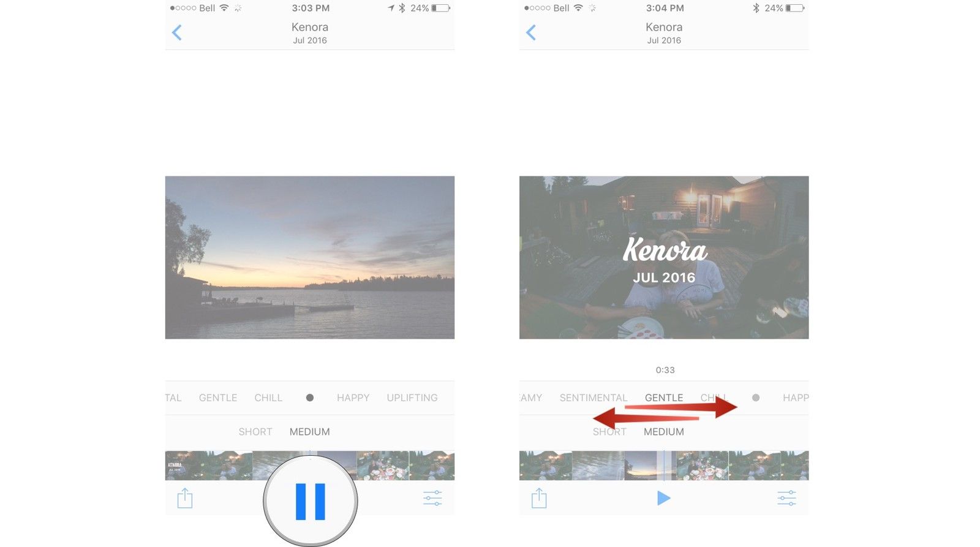
Task: Set duration to MEDIUM on right screen
Action: pyautogui.click(x=664, y=432)
